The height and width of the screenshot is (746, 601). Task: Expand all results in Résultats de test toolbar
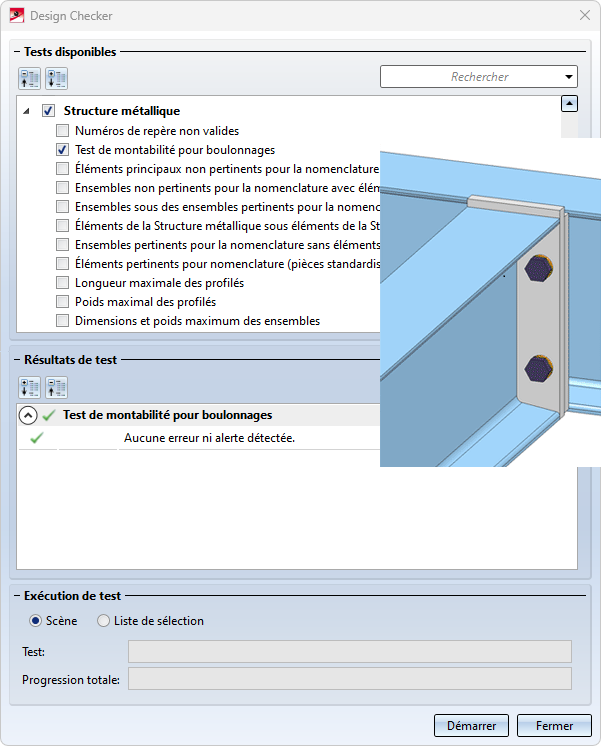coord(30,387)
